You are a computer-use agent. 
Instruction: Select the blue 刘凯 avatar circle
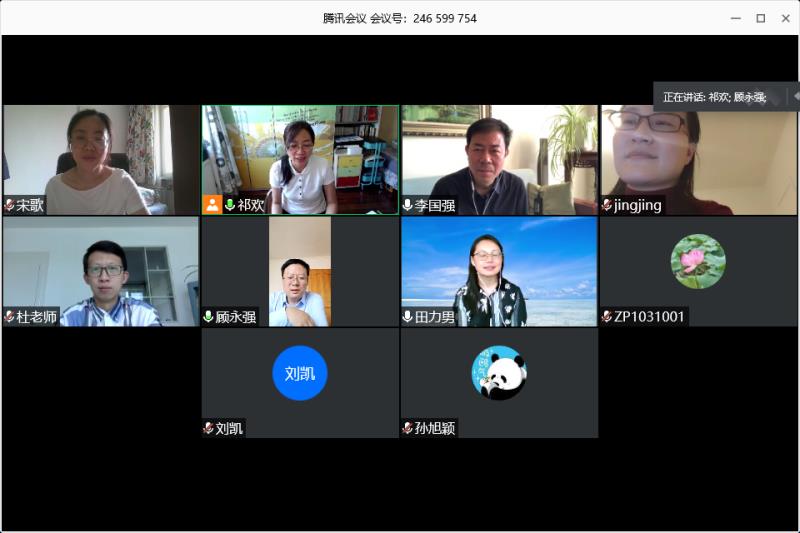[x=300, y=373]
